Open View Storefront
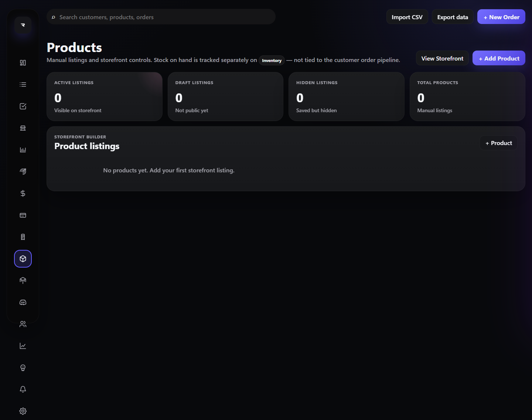The height and width of the screenshot is (420, 532). click(442, 58)
